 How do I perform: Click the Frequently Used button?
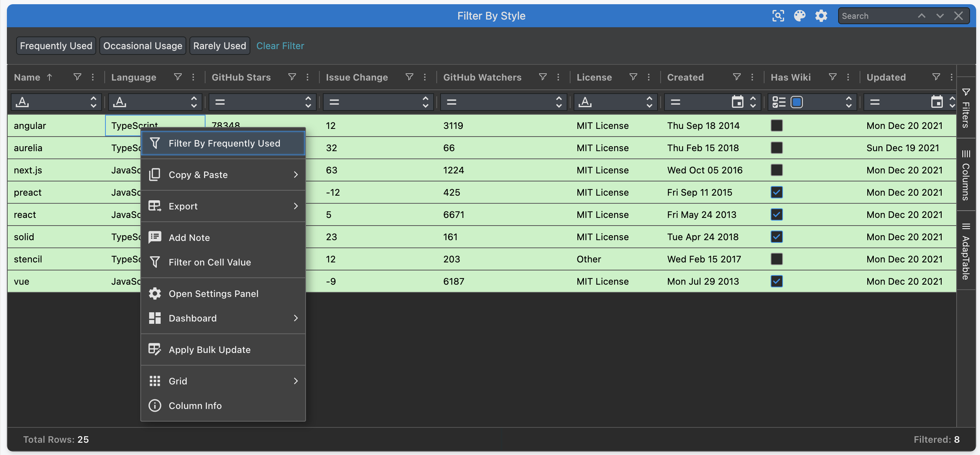coord(56,46)
